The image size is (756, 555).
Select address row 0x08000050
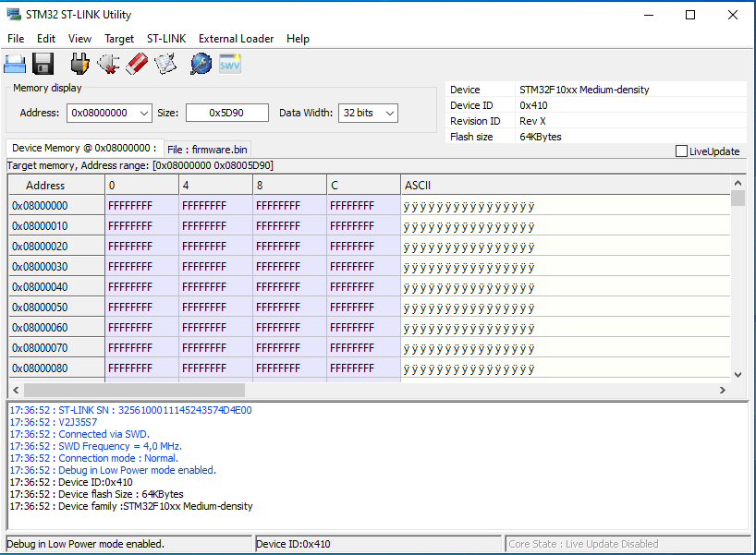[x=56, y=307]
